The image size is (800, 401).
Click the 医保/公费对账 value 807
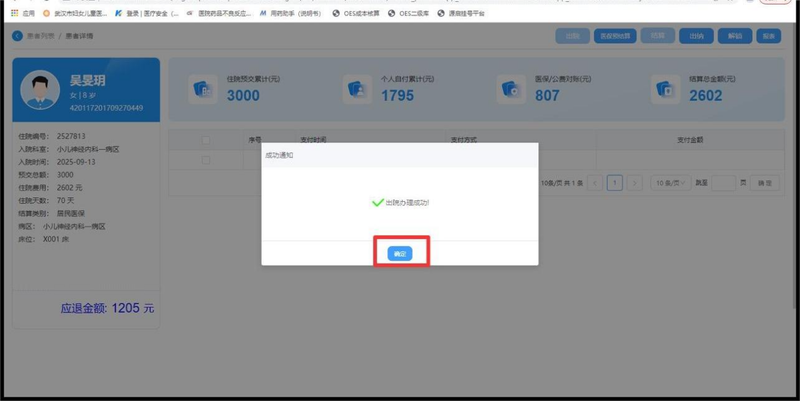coord(547,95)
